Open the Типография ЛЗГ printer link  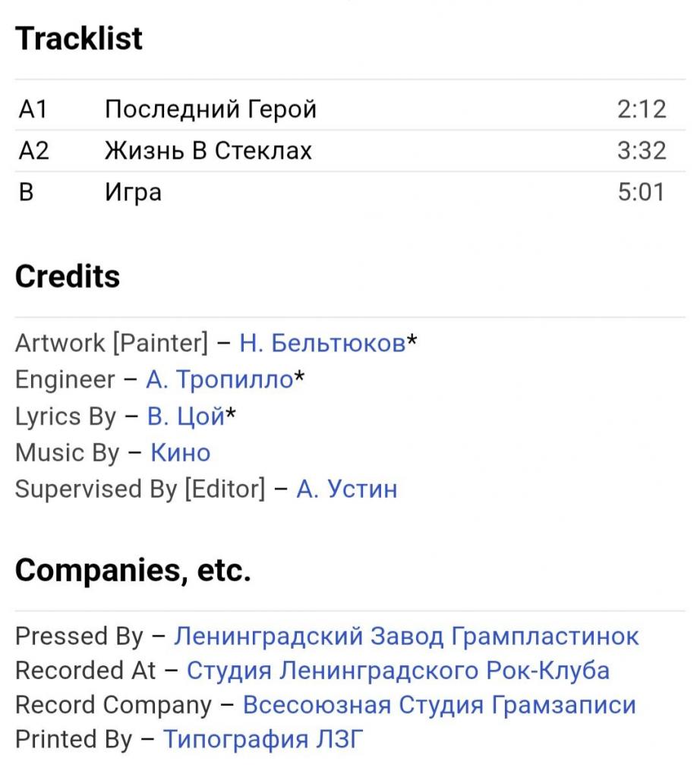[x=263, y=739]
